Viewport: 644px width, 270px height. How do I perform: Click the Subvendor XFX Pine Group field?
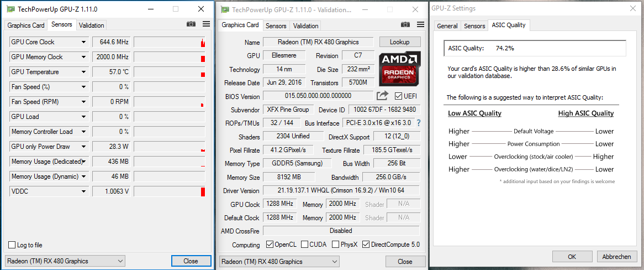(288, 110)
